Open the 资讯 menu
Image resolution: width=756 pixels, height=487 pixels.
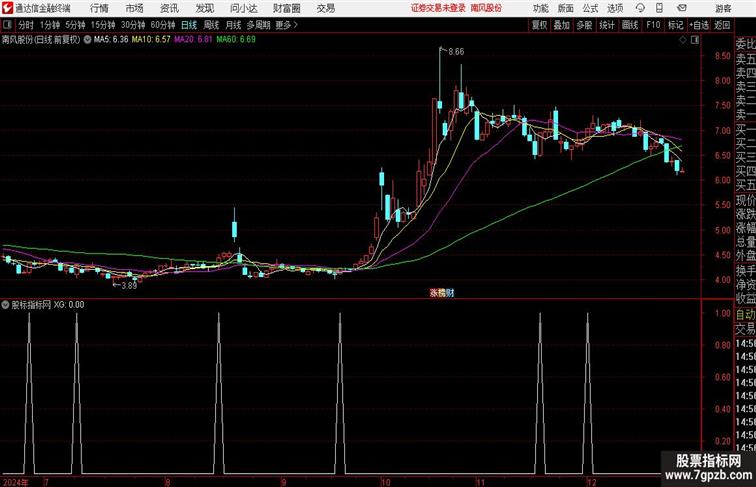pyautogui.click(x=169, y=8)
